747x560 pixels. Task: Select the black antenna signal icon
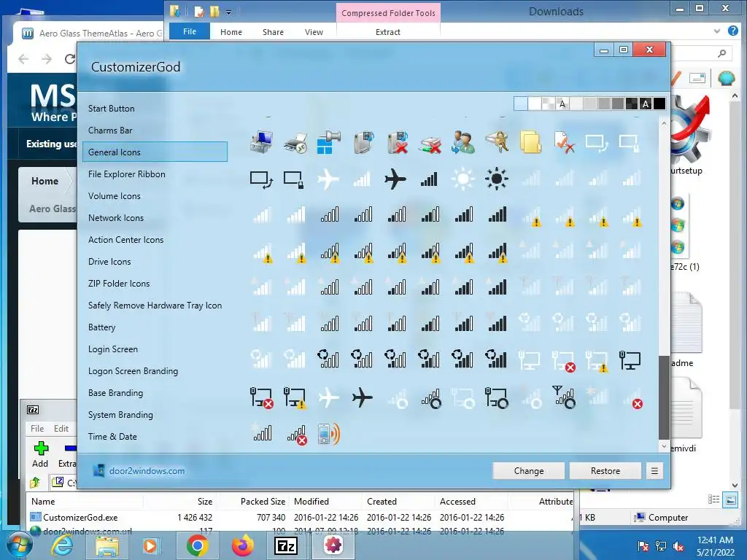point(564,397)
